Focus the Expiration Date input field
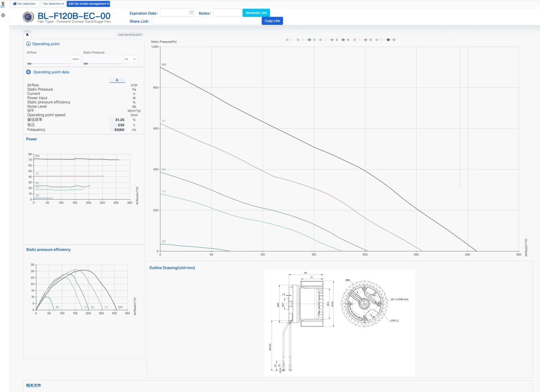This screenshot has height=392, width=540. coord(177,13)
